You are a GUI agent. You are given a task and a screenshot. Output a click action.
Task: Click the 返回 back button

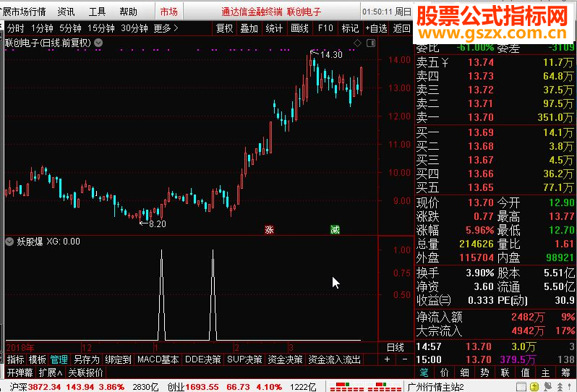(x=401, y=28)
